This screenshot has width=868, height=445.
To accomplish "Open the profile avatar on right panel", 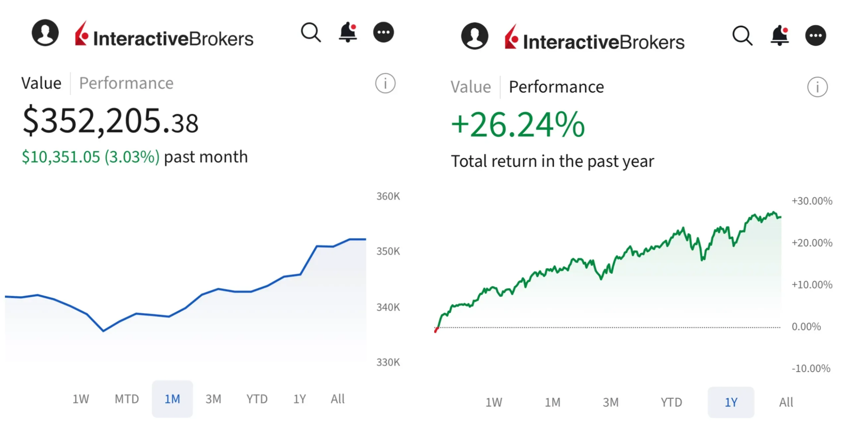I will coord(474,36).
